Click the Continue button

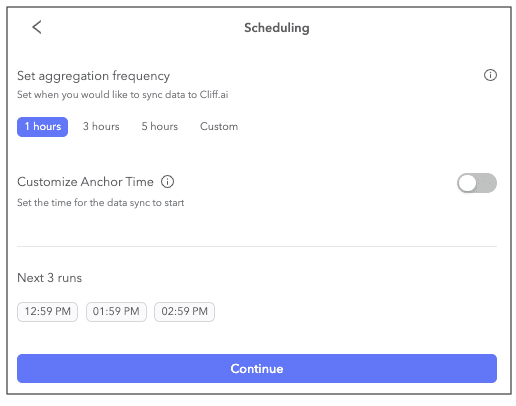click(x=257, y=368)
